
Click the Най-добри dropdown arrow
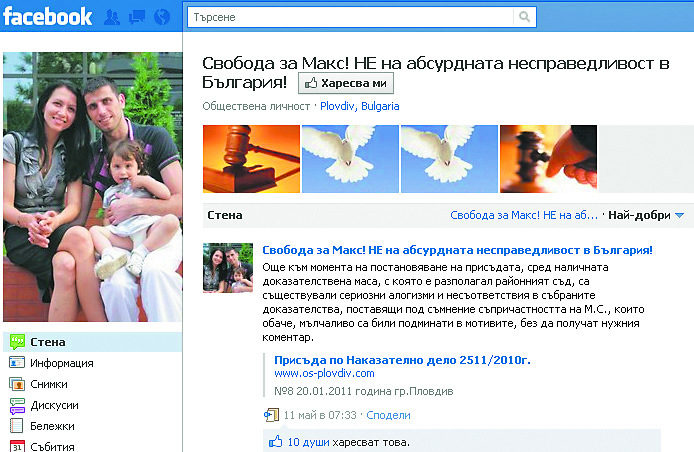pos(679,216)
